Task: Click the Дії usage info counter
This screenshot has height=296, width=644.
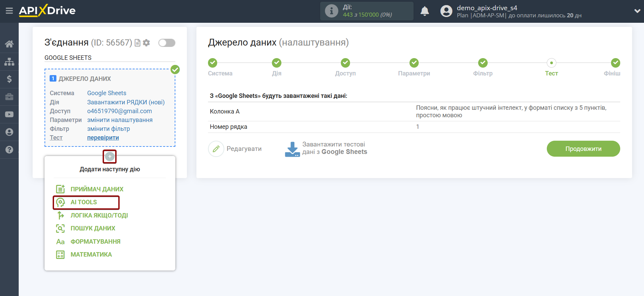Action: pos(366,11)
